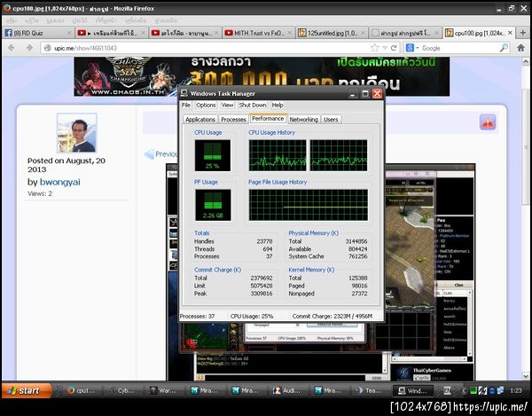Screen dimensions: 532x416
Task: Click the network computers tray icon
Action: pyautogui.click(x=500, y=391)
